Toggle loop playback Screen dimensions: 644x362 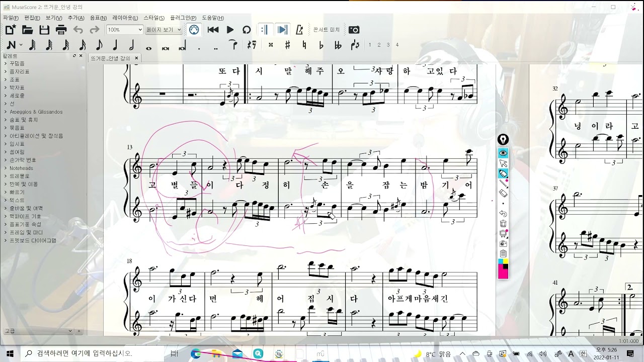tap(247, 30)
